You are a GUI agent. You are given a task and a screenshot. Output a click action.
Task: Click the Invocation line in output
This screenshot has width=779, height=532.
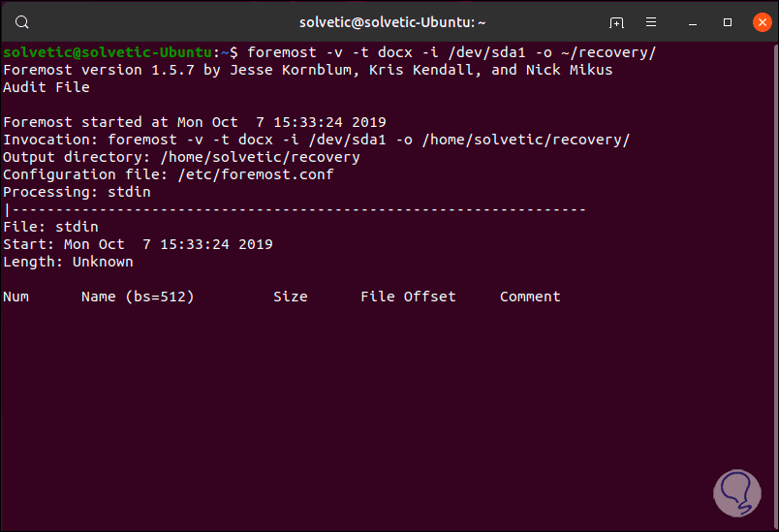pos(316,140)
